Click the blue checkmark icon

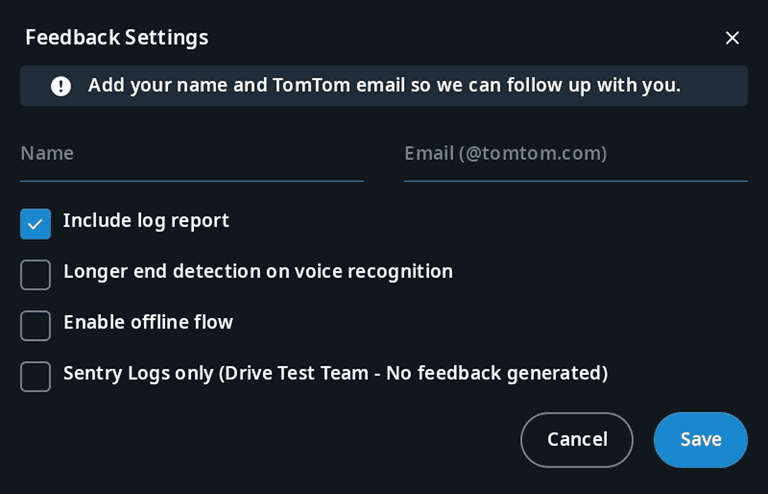coord(35,224)
